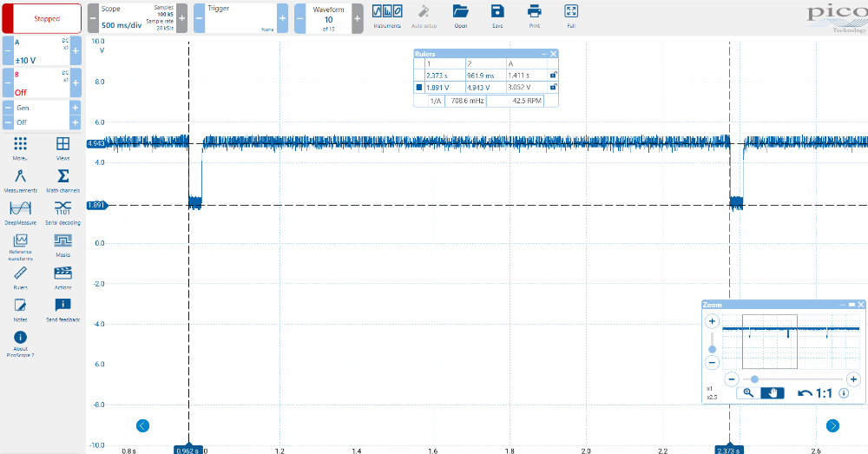Click the DeepMeasure icon
This screenshot has width=868, height=454.
pos(20,208)
